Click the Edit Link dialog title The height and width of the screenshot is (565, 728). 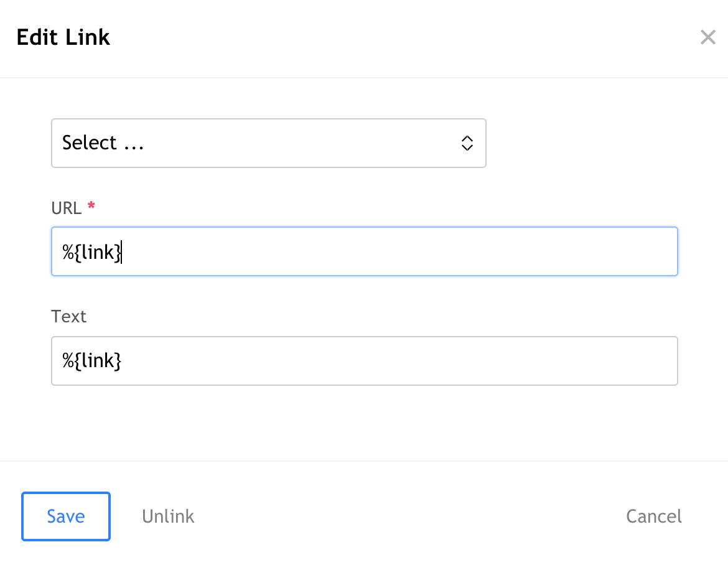click(63, 37)
